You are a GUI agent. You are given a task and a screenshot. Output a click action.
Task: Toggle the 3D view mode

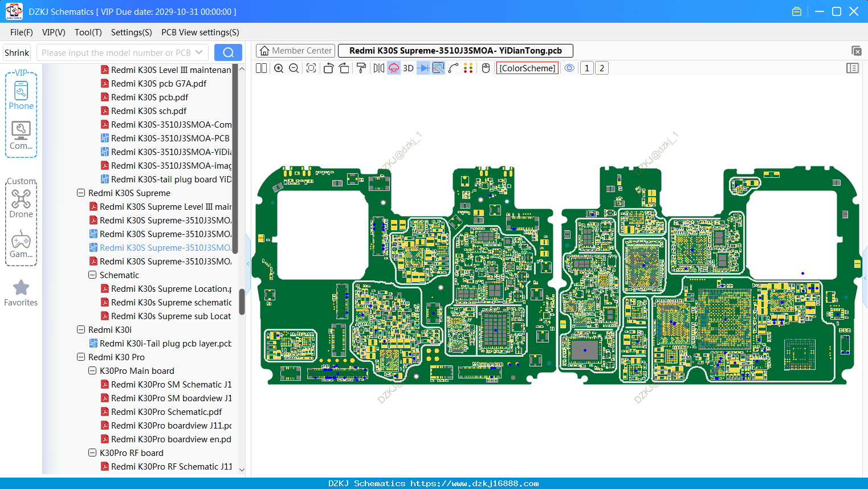click(408, 68)
